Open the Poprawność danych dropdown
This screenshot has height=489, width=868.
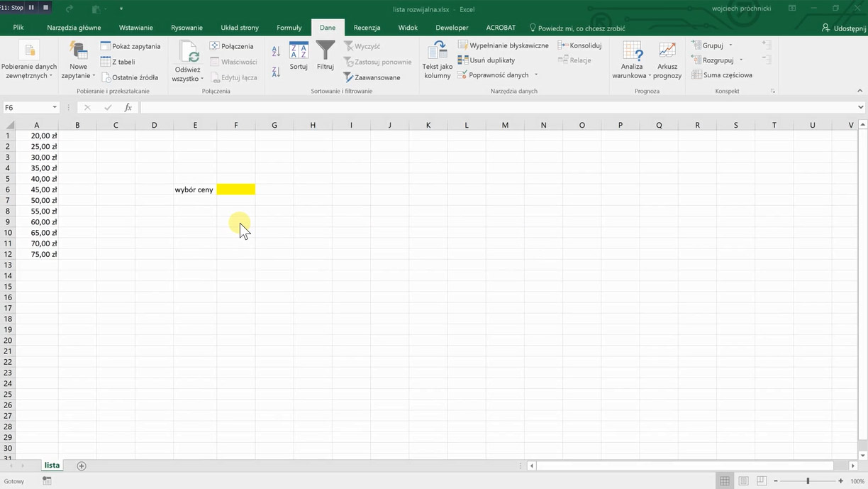point(536,75)
